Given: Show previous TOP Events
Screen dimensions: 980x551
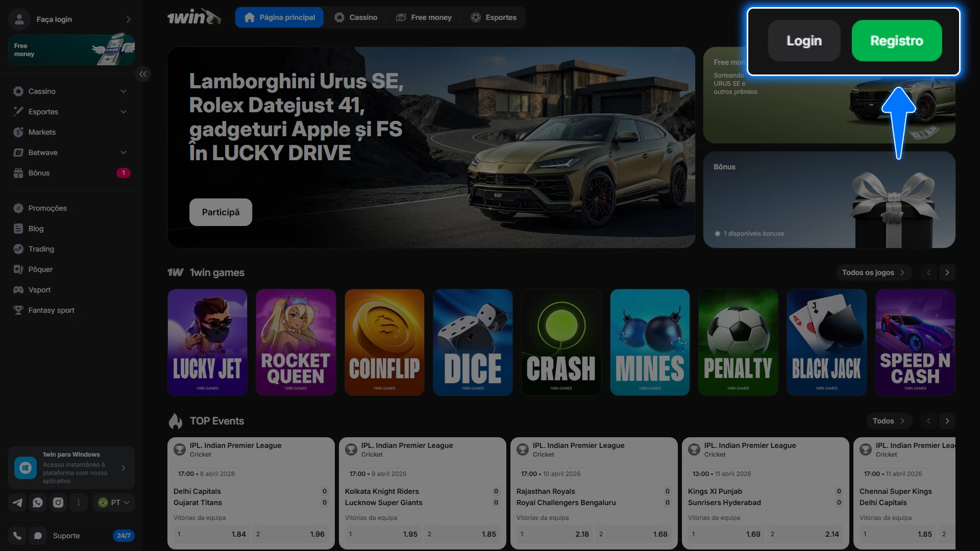Looking at the screenshot, I should tap(929, 421).
